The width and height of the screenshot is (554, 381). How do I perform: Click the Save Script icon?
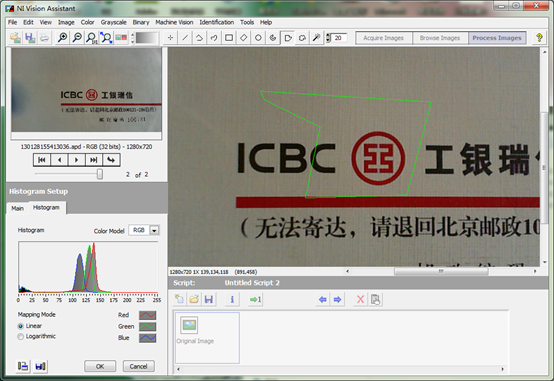point(209,299)
